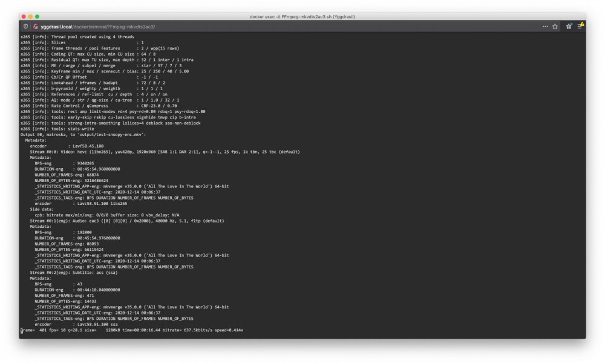Click 'Frame threads / pool features' line
Viewport: 605px width, 364px height.
(100, 48)
